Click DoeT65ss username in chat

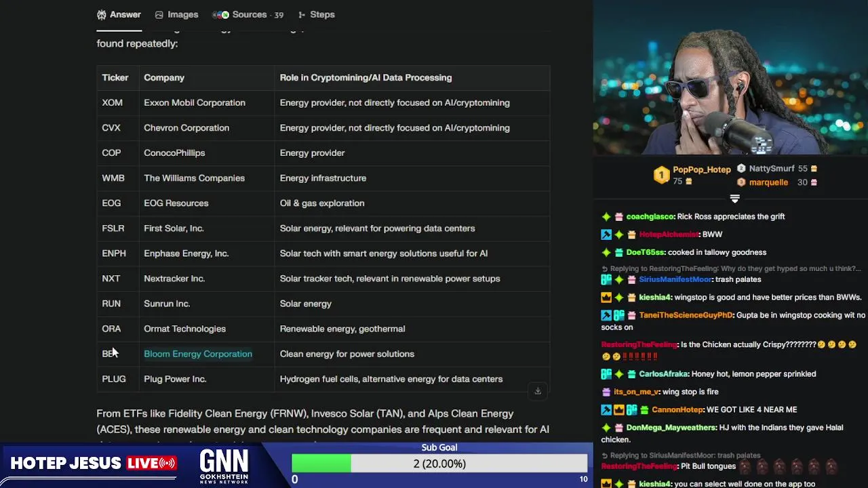tap(646, 252)
